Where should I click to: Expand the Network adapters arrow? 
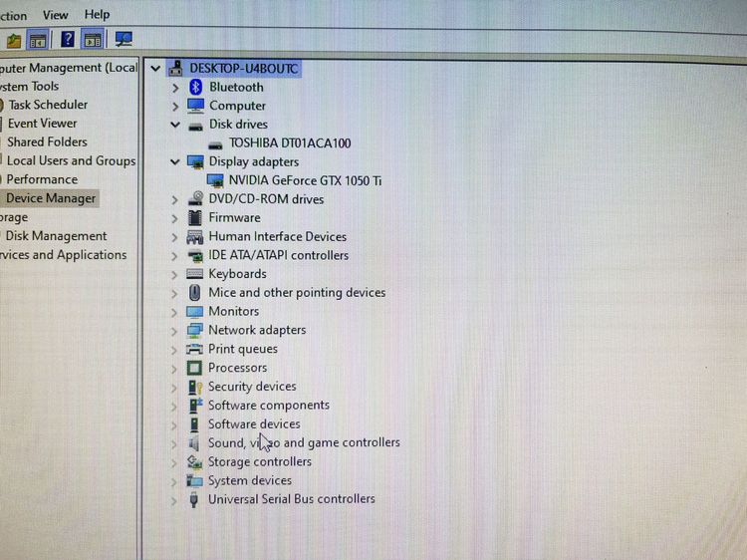(174, 331)
